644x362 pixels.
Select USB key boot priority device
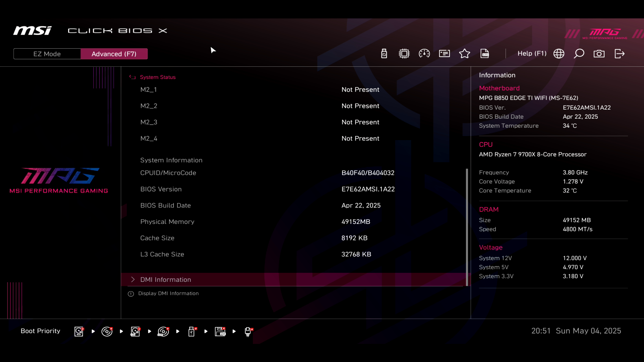point(192,331)
